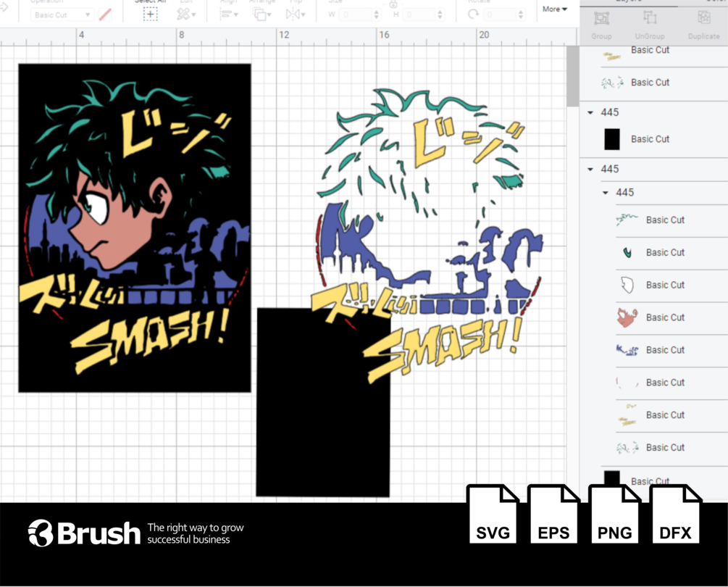Image resolution: width=728 pixels, height=587 pixels.
Task: Click the DFX file format icon
Action: point(675,515)
